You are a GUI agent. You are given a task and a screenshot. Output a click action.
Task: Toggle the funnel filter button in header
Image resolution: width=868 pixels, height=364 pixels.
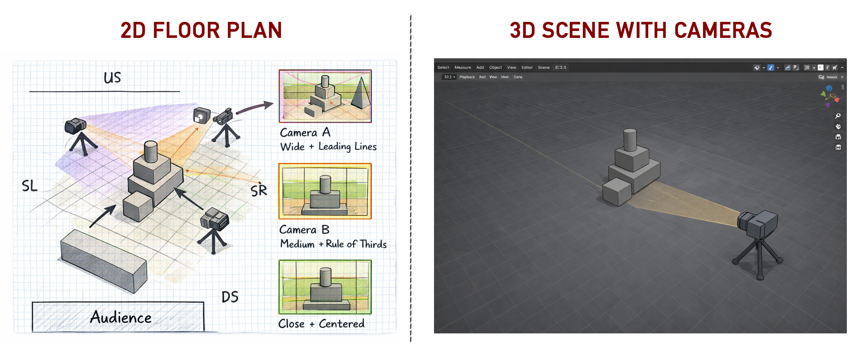click(827, 67)
